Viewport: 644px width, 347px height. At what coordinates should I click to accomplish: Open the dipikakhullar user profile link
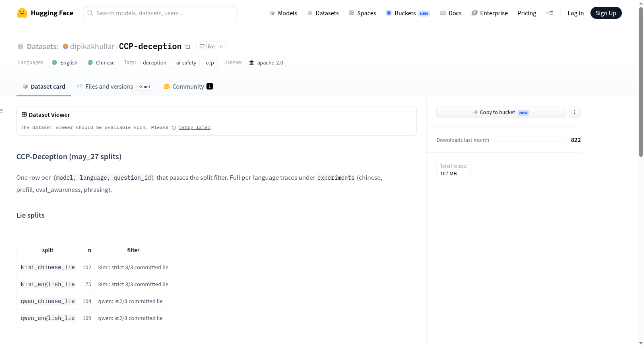pyautogui.click(x=92, y=46)
